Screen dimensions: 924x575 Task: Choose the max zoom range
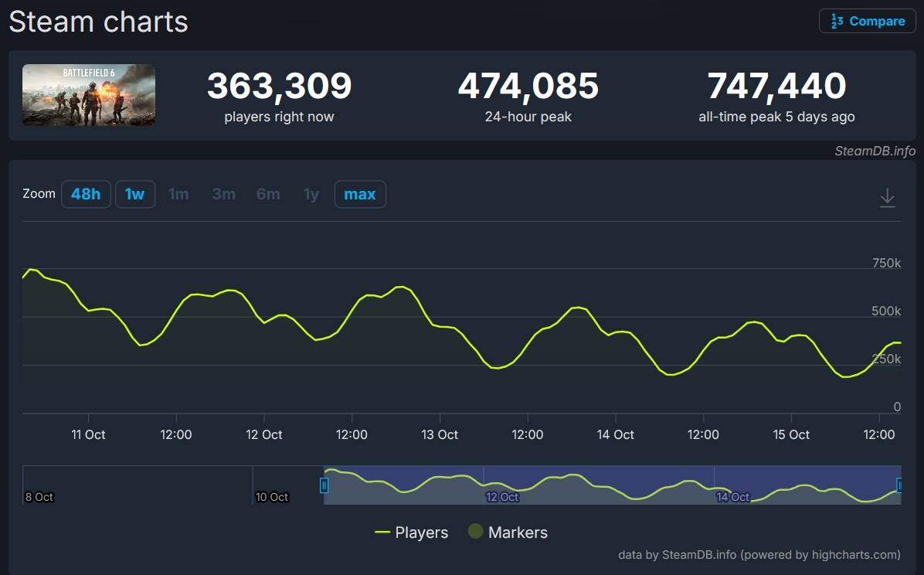point(359,194)
